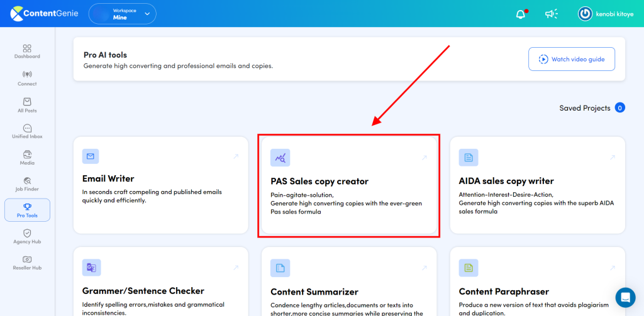The image size is (644, 316).
Task: Open Reseller Hub in sidebar
Action: 27,263
